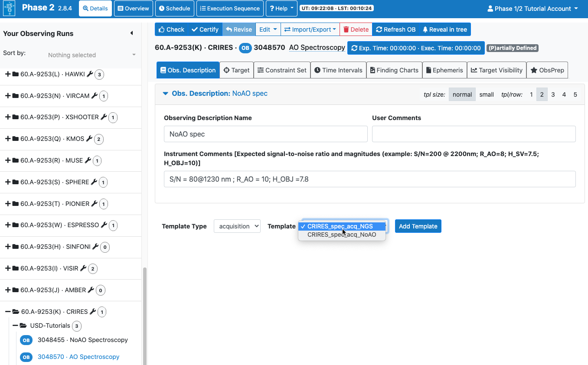Click the User Comments input field

474,134
